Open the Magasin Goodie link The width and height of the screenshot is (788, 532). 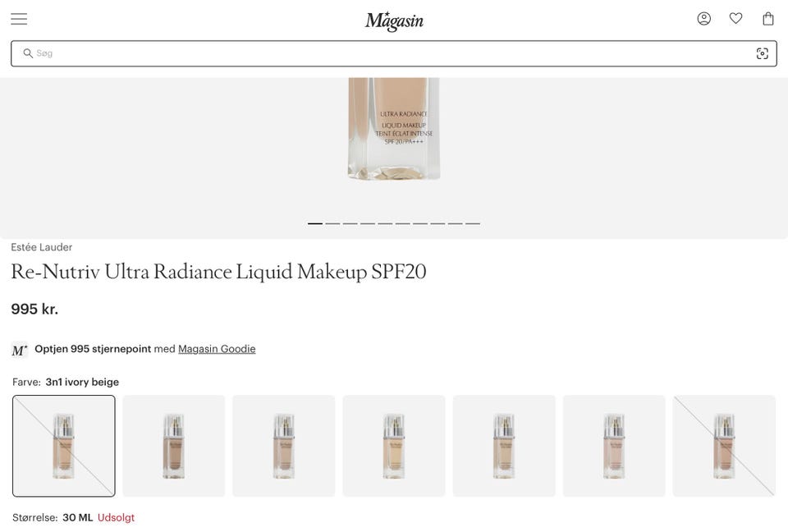[x=217, y=349]
